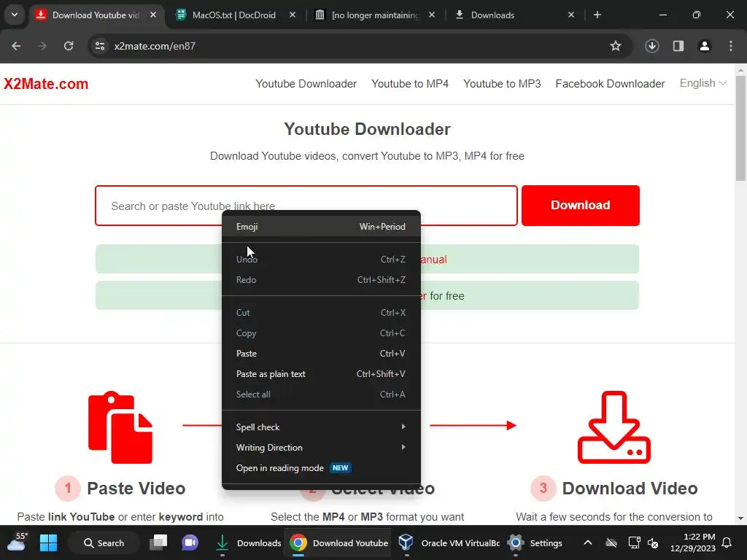Open Chrome downloads icon in toolbar
747x560 pixels.
pos(652,46)
